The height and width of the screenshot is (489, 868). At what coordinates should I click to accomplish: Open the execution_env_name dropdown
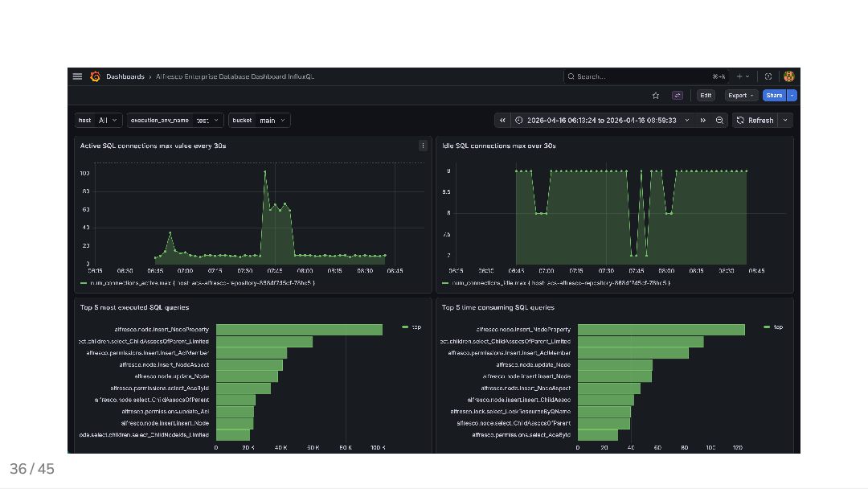click(207, 121)
